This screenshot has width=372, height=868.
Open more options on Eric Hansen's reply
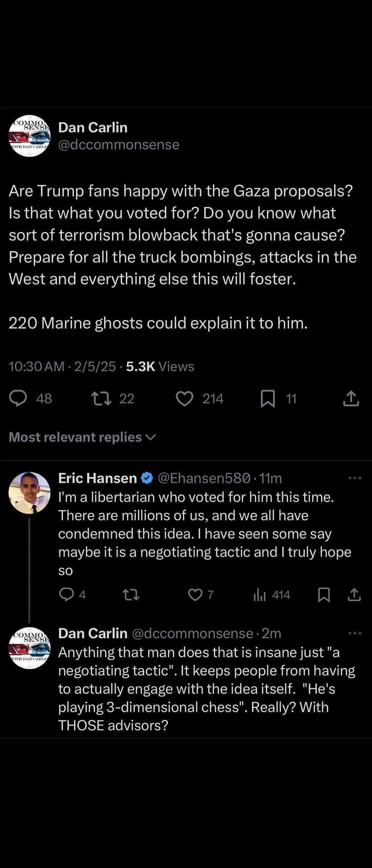coord(355,478)
